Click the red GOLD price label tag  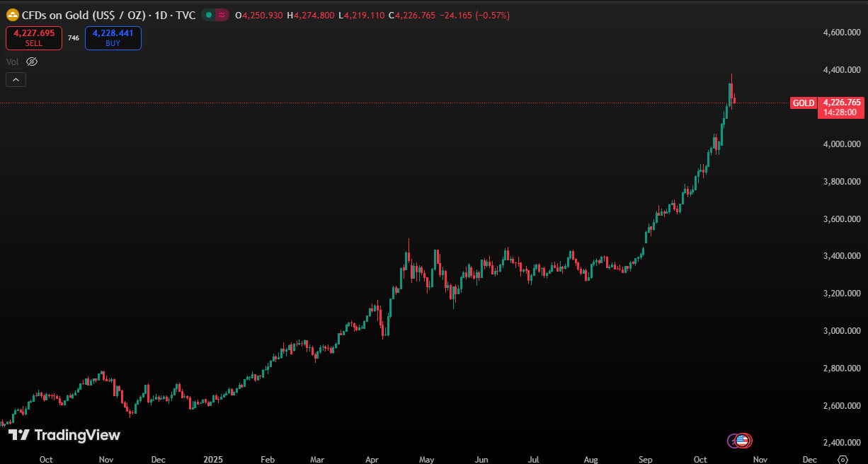coord(803,103)
